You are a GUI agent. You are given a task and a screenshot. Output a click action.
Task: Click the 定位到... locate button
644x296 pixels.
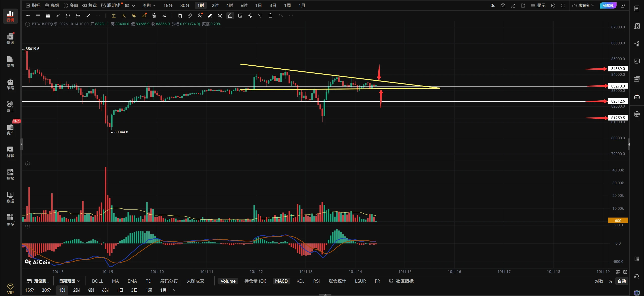click(x=38, y=281)
